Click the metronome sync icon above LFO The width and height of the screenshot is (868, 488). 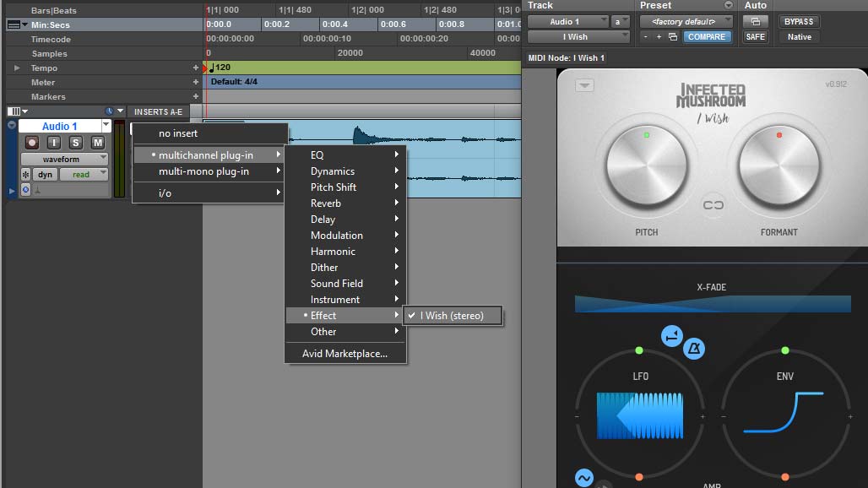click(x=694, y=349)
